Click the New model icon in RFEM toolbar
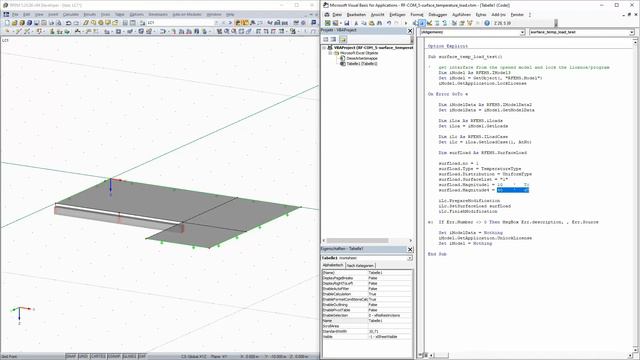Viewport: 640px width, 360px height. click(7, 23)
